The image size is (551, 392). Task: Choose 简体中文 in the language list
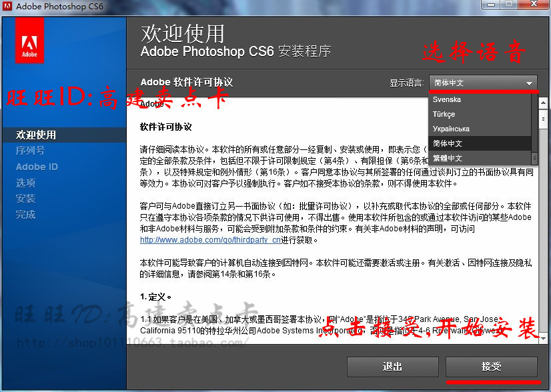click(x=480, y=143)
